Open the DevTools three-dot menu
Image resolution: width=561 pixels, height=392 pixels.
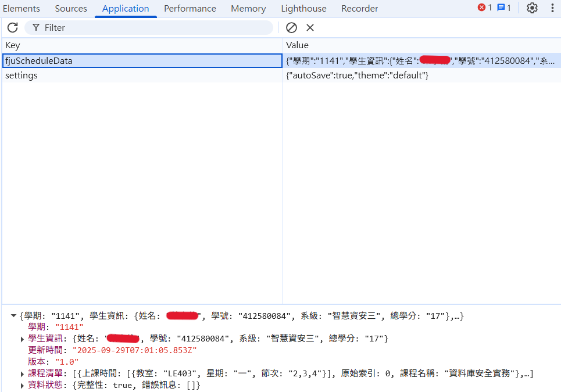(552, 8)
